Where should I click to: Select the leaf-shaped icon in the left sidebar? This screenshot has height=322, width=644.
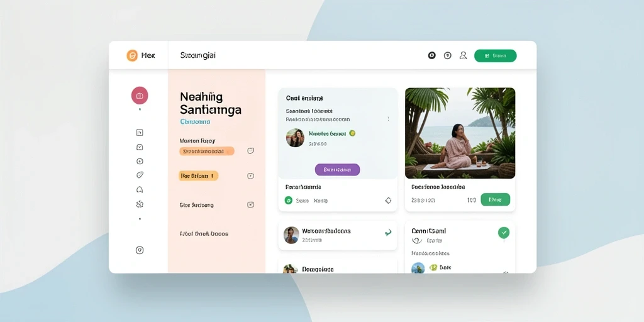click(140, 175)
